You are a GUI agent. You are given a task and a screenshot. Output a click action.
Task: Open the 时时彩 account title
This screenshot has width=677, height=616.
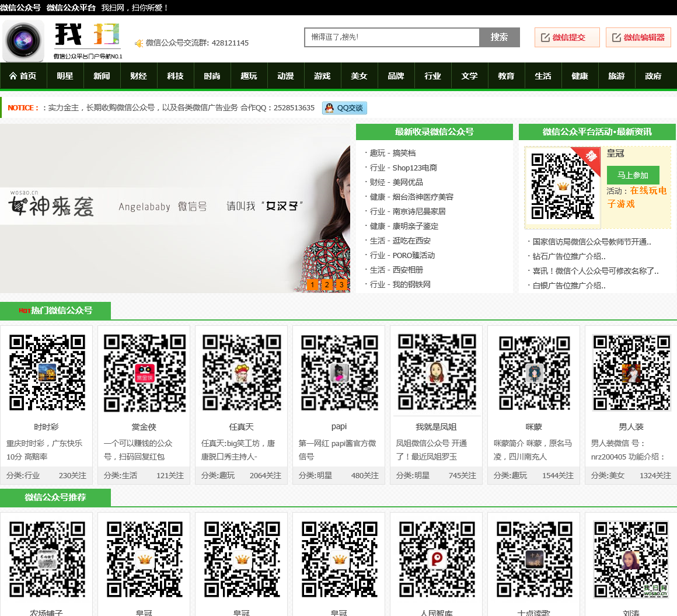click(x=46, y=427)
